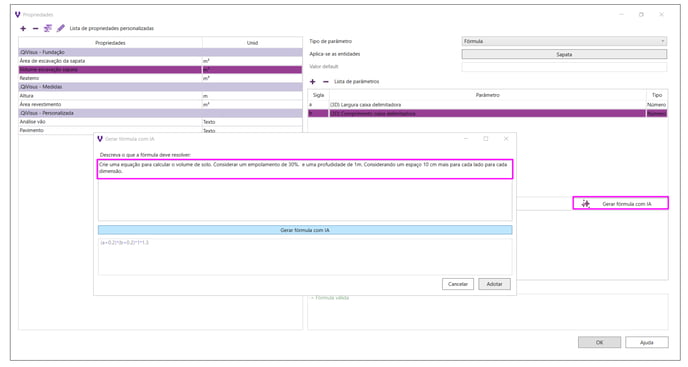The height and width of the screenshot is (367, 688).
Task: Click the sparkle AI icon beside Gerar fórmula
Action: [586, 204]
